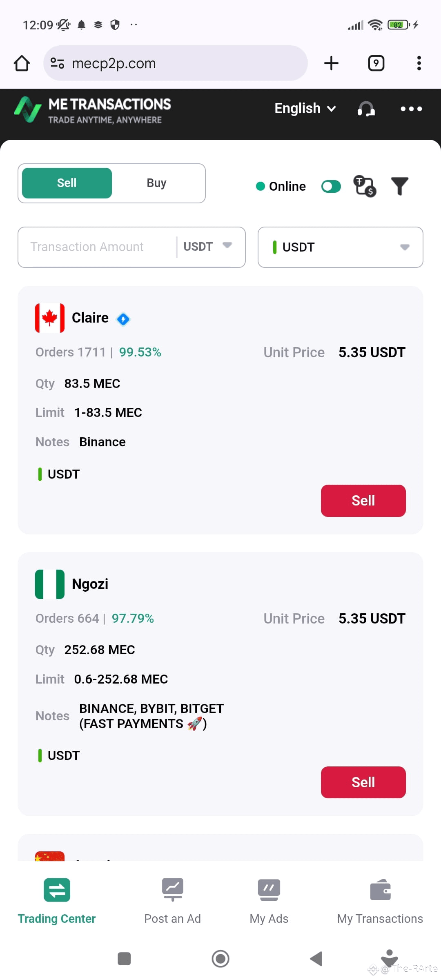Image resolution: width=441 pixels, height=980 pixels.
Task: Expand the English language dropdown
Action: tap(305, 109)
